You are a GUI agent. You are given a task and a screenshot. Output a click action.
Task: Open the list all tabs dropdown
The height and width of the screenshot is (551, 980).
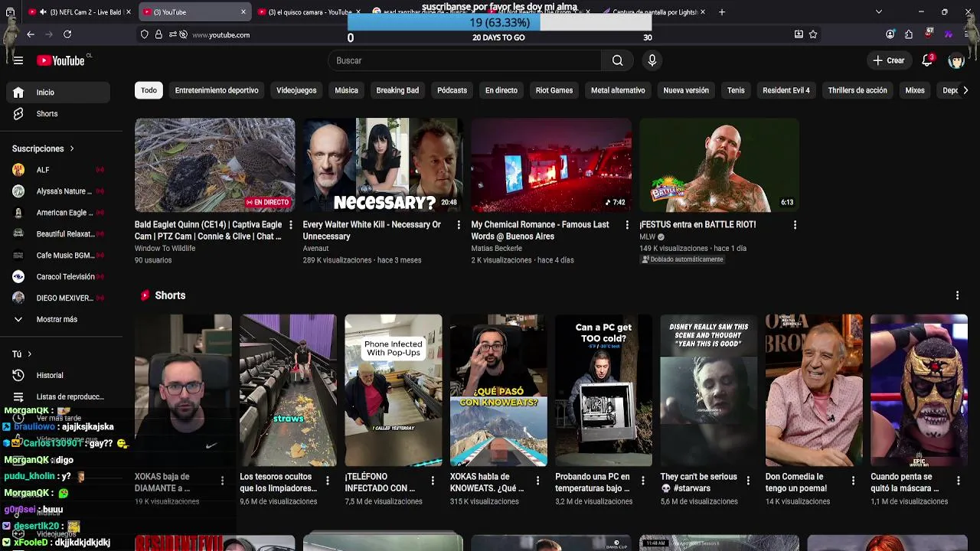[878, 11]
